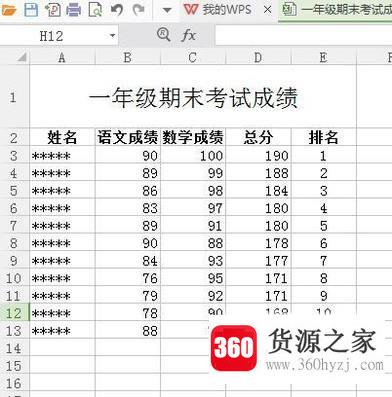Click the 总分 header cell
This screenshot has width=392, height=397.
pos(258,137)
